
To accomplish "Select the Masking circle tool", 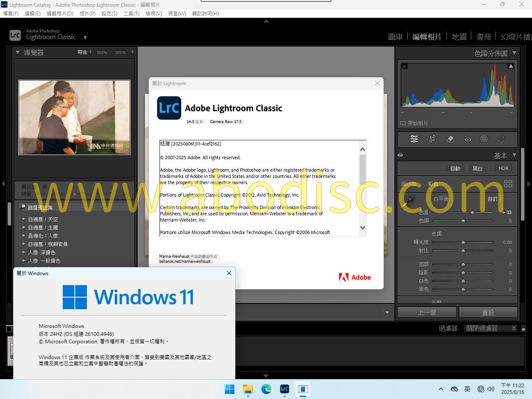I will pyautogui.click(x=484, y=139).
